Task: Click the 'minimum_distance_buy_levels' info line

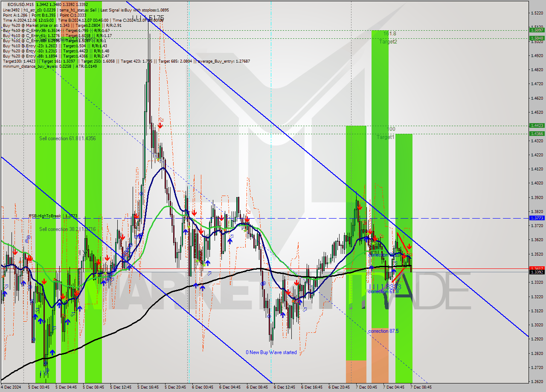Action: (49, 66)
